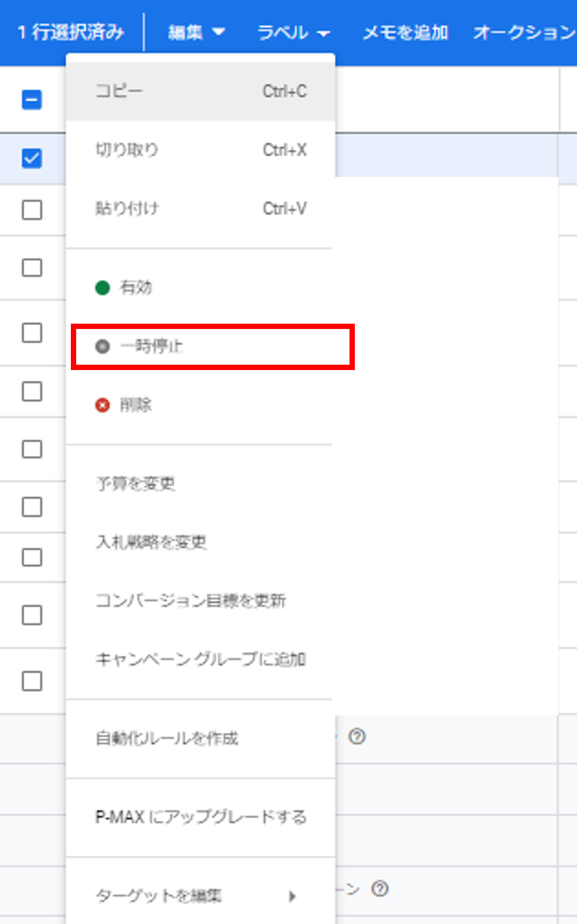Click P-MAX にアップグレードする option

[x=200, y=817]
